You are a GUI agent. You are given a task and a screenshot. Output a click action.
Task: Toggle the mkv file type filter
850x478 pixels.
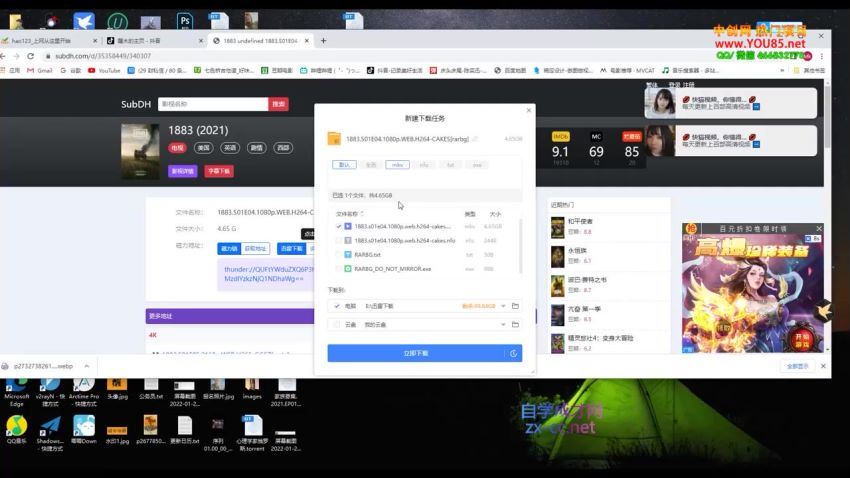tap(397, 165)
